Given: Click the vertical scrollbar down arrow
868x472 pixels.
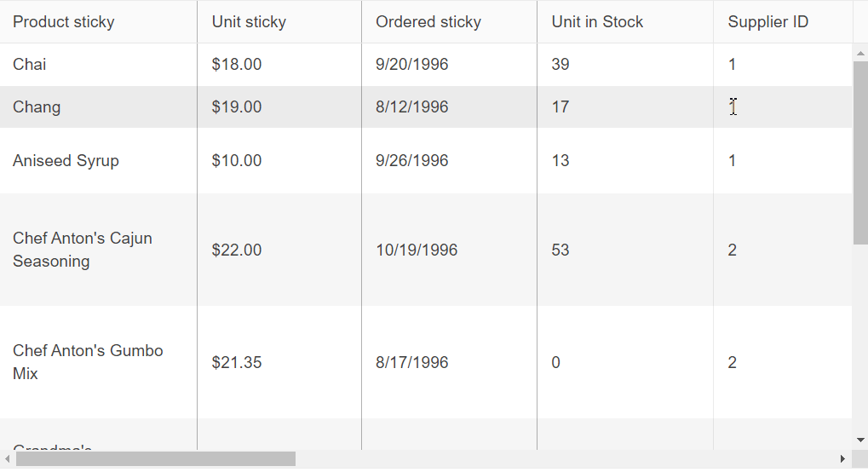Looking at the screenshot, I should tap(859, 440).
